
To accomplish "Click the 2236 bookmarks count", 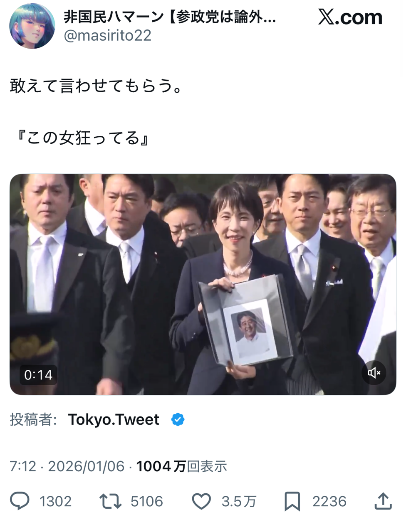I will pyautogui.click(x=329, y=502).
